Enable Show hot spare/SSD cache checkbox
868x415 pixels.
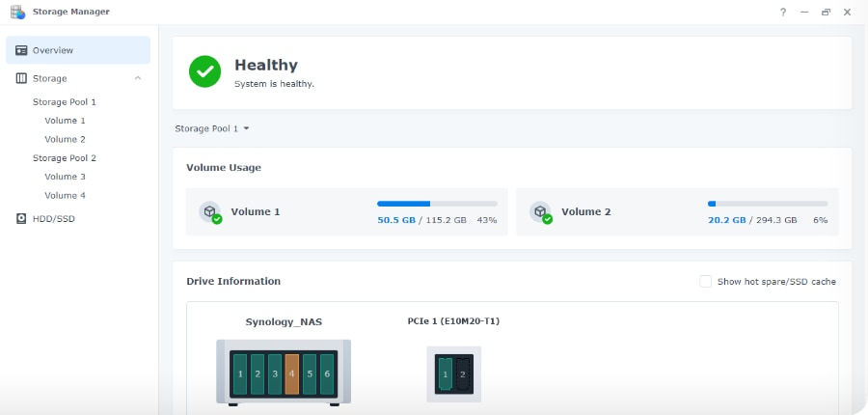(706, 282)
